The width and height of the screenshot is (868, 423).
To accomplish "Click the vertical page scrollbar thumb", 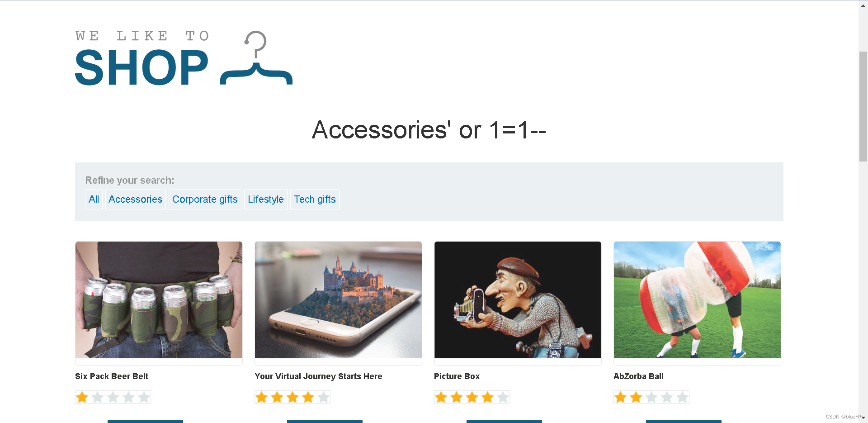I will click(863, 106).
